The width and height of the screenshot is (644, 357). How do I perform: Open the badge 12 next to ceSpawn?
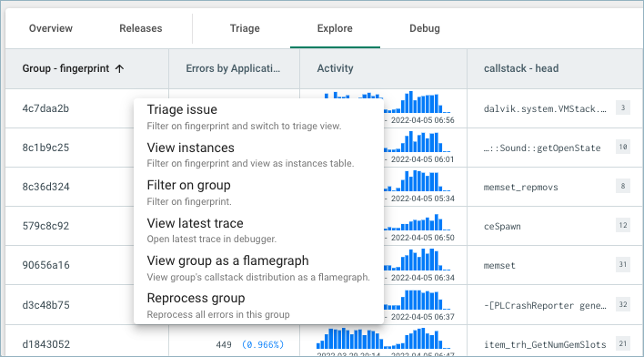[623, 225]
